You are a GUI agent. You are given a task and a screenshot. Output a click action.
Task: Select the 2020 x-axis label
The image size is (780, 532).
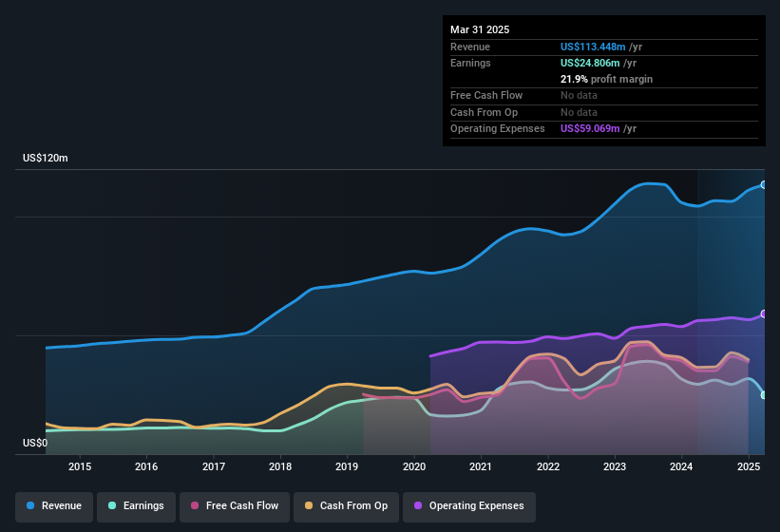[414, 466]
